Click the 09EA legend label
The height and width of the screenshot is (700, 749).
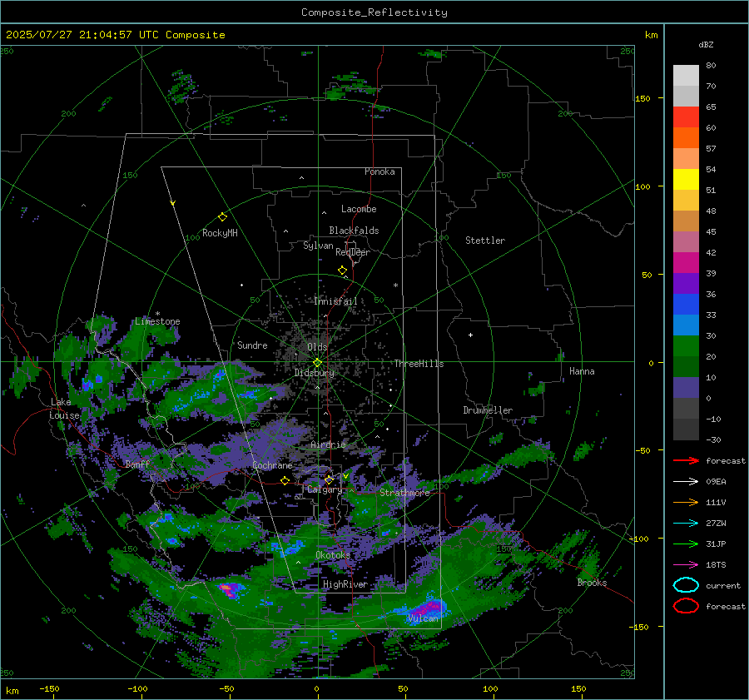tap(716, 482)
